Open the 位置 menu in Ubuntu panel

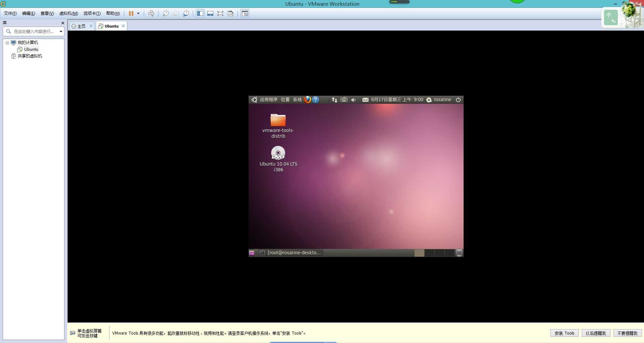coord(285,100)
